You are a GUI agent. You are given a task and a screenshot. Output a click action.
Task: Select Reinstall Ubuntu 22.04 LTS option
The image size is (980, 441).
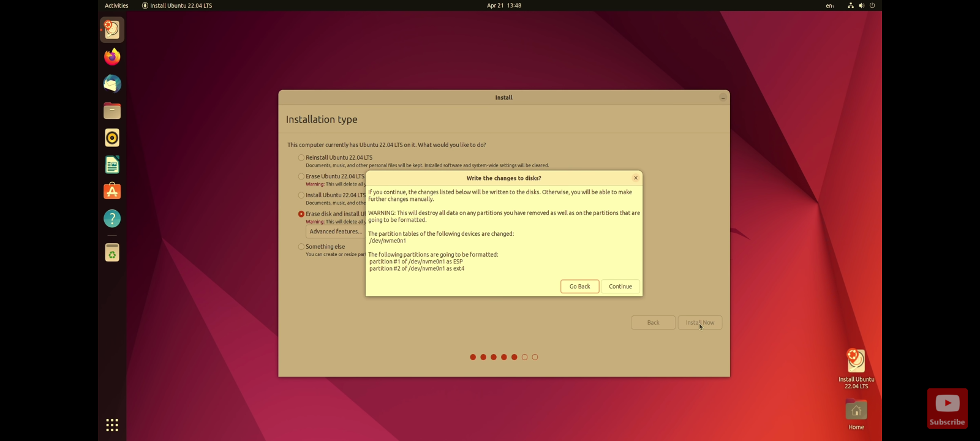pos(301,157)
